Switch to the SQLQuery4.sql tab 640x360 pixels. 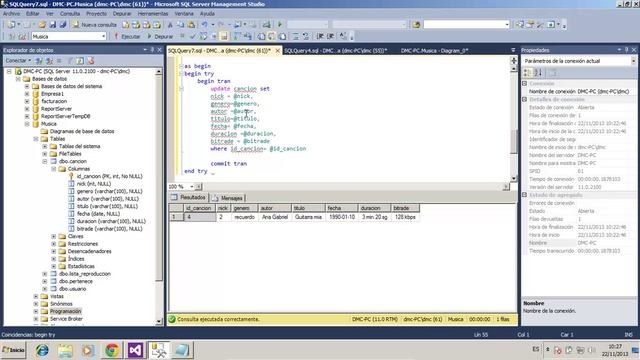(336, 51)
